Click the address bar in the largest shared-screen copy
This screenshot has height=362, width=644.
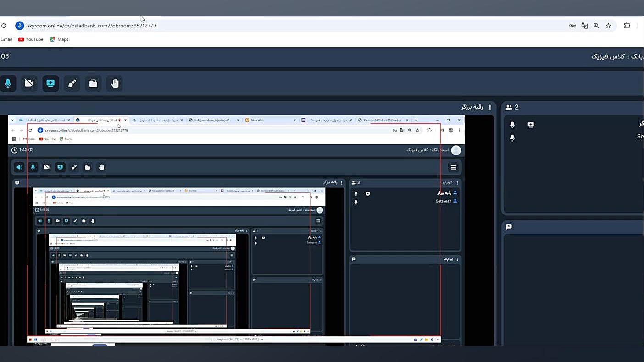click(229, 130)
